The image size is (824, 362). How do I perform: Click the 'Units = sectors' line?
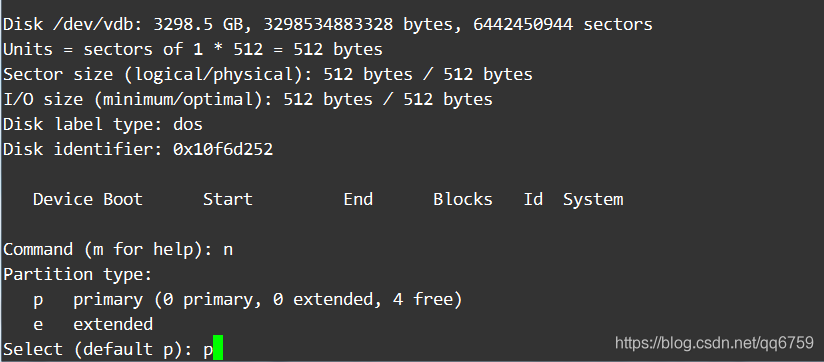[x=193, y=50]
